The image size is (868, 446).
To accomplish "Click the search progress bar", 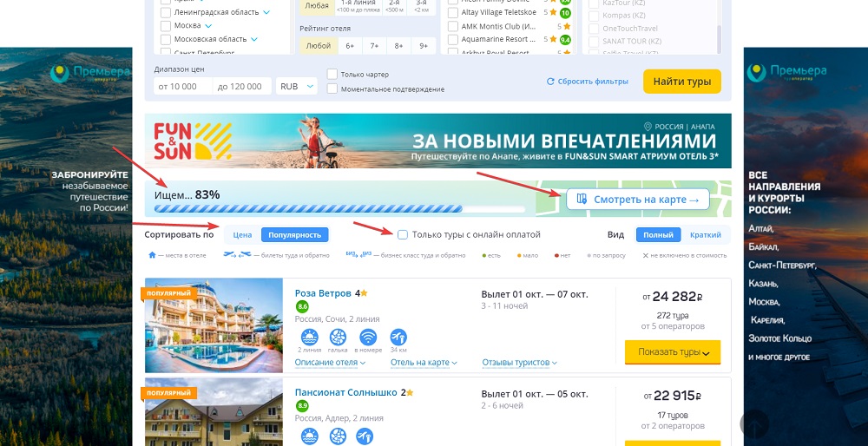I will [x=339, y=209].
